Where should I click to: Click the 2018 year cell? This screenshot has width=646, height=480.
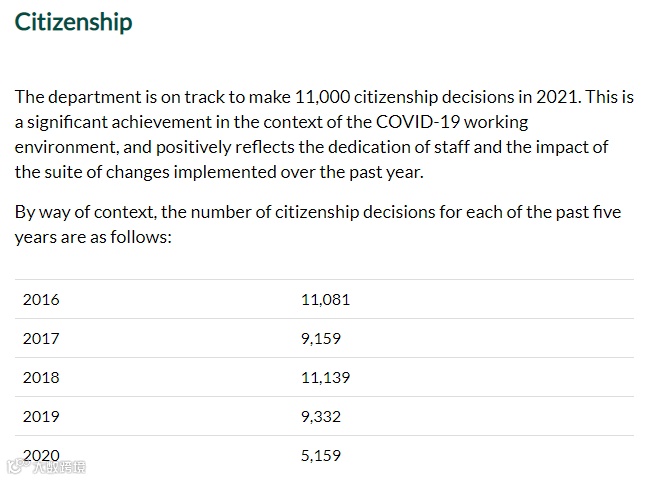pos(41,377)
